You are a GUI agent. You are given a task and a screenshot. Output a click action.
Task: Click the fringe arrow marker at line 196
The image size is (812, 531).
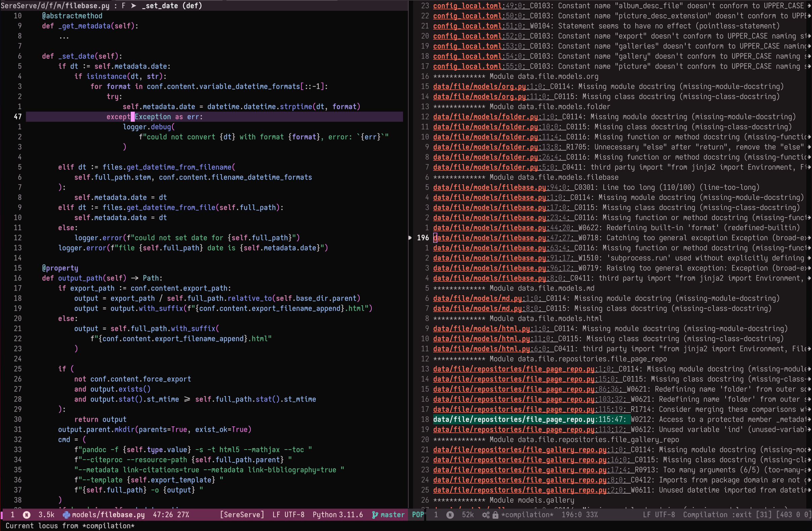point(410,238)
